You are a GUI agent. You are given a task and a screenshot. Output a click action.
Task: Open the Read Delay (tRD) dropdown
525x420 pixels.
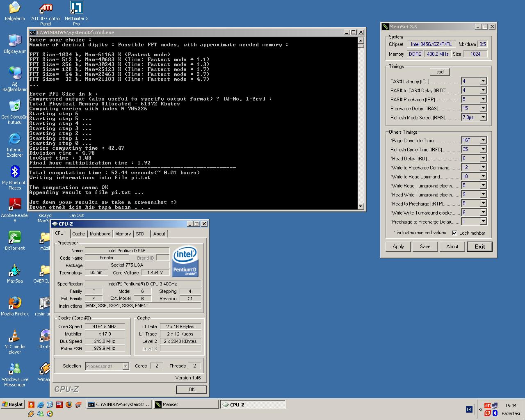click(483, 158)
